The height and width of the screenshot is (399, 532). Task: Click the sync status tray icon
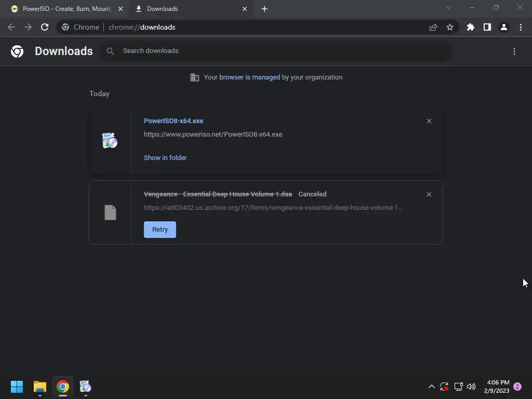pos(444,387)
